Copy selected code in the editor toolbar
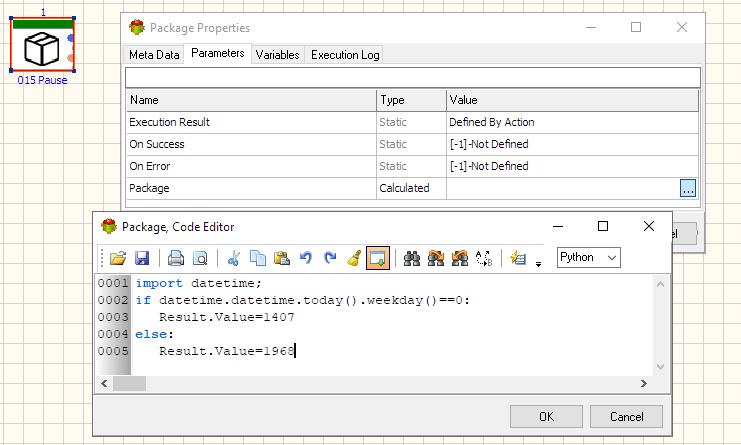This screenshot has width=741, height=445. pos(258,258)
